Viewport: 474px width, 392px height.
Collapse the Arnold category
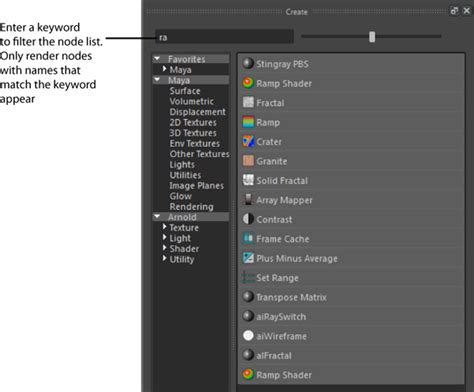[157, 216]
